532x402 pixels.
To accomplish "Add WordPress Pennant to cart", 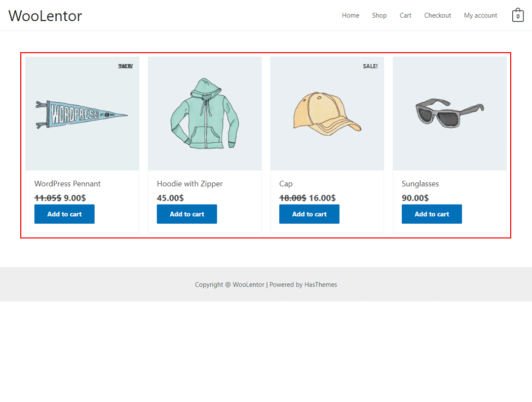I will [64, 214].
